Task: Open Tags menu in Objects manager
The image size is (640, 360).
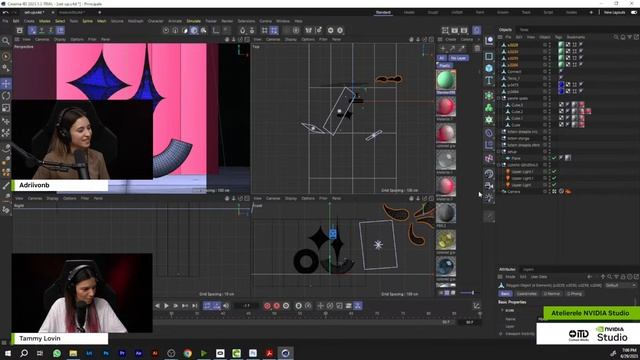Action: (558, 37)
